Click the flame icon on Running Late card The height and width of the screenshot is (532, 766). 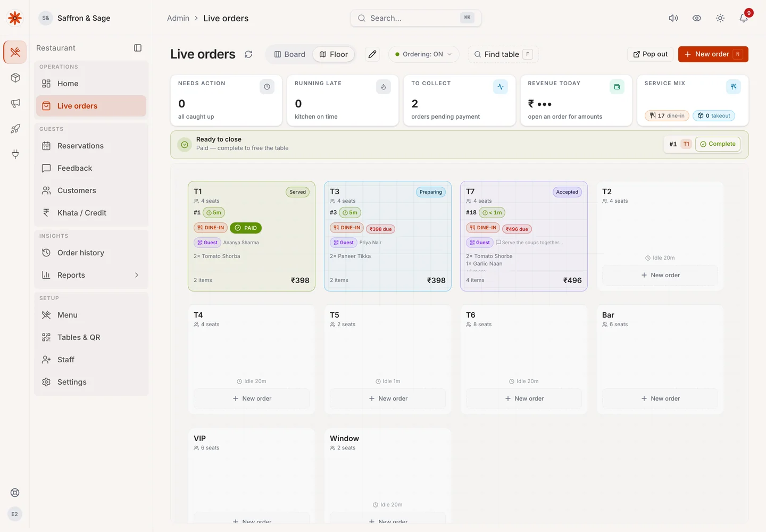(384, 87)
